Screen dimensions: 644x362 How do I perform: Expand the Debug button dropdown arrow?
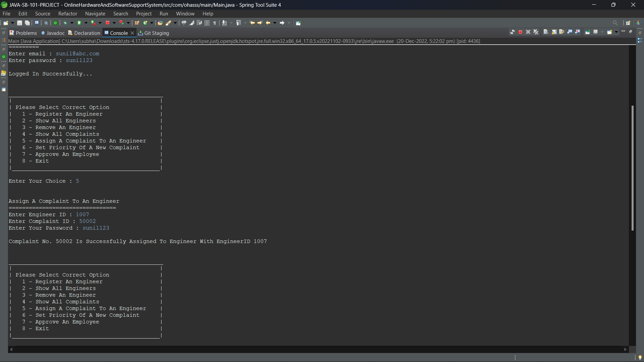(x=72, y=23)
